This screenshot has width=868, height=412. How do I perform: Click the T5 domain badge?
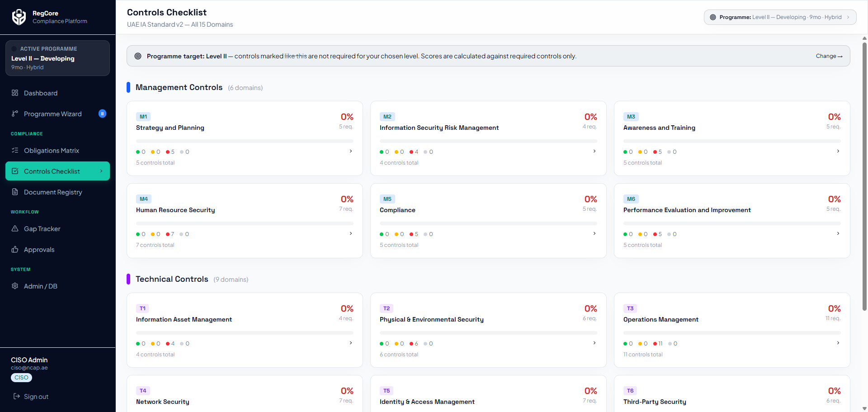point(387,391)
